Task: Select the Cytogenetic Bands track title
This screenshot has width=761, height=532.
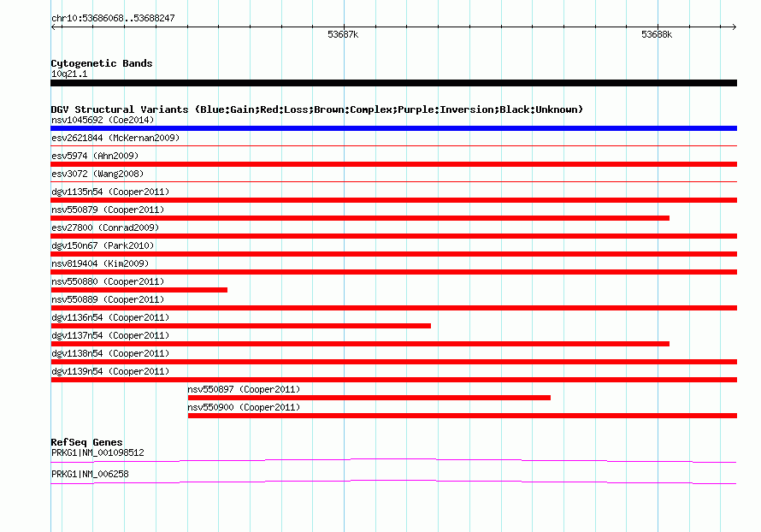Action: (102, 63)
